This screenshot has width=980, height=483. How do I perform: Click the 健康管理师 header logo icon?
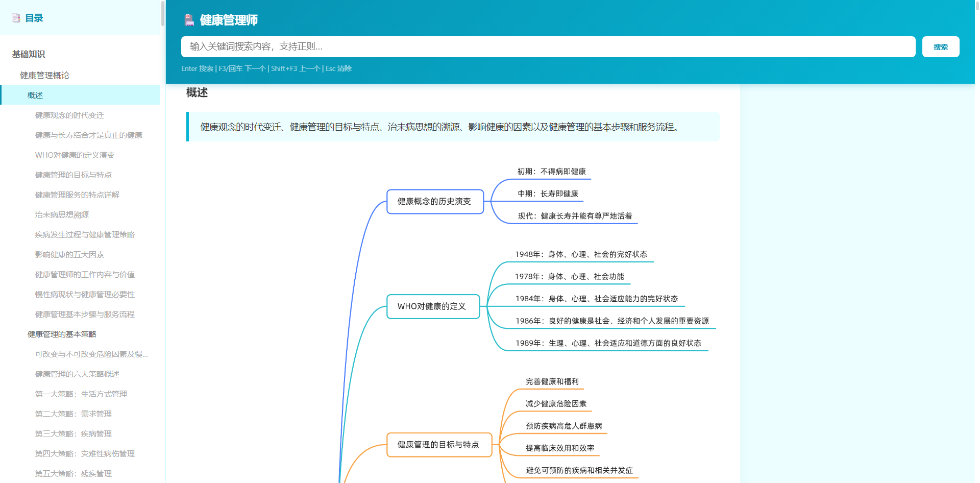[189, 20]
